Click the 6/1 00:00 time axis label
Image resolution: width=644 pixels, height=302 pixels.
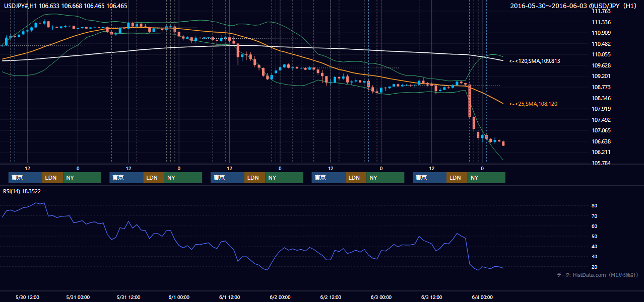tap(179, 297)
